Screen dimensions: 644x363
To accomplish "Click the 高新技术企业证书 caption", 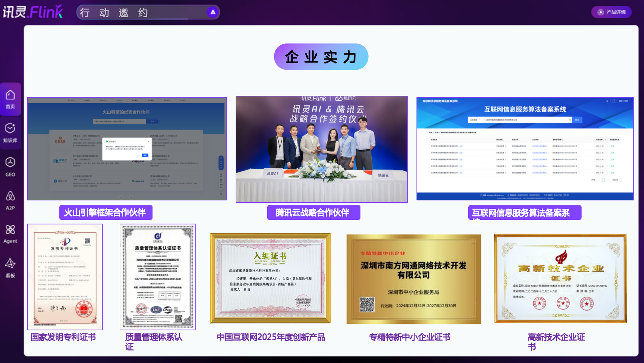I will (x=556, y=342).
